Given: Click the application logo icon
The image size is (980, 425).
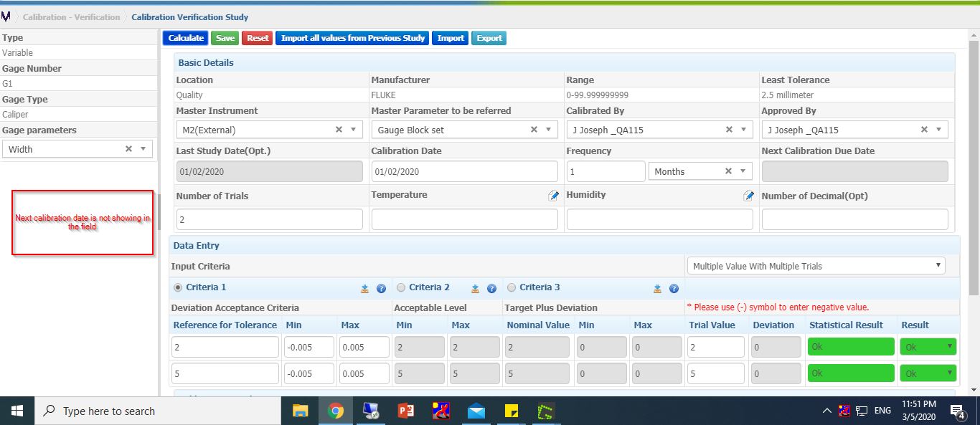Looking at the screenshot, I should [x=6, y=16].
